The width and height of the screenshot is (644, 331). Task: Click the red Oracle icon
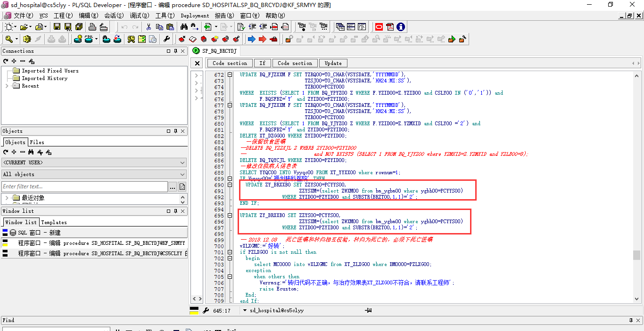(379, 27)
